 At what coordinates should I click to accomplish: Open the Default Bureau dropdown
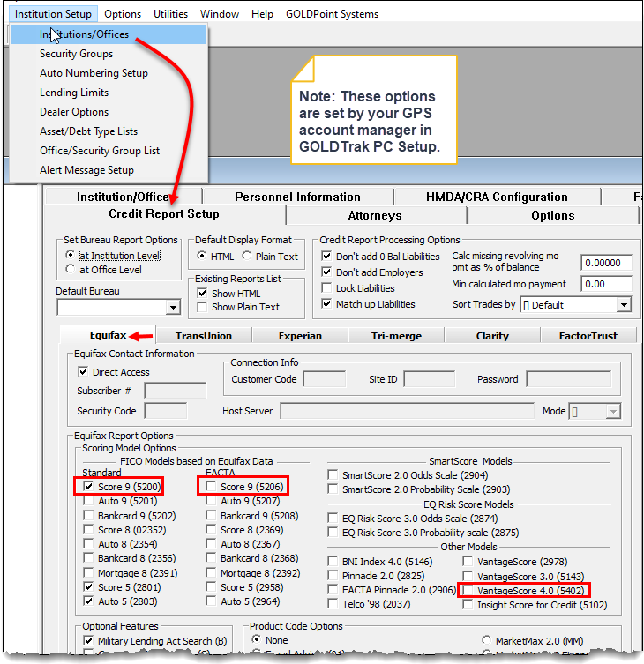(x=173, y=308)
